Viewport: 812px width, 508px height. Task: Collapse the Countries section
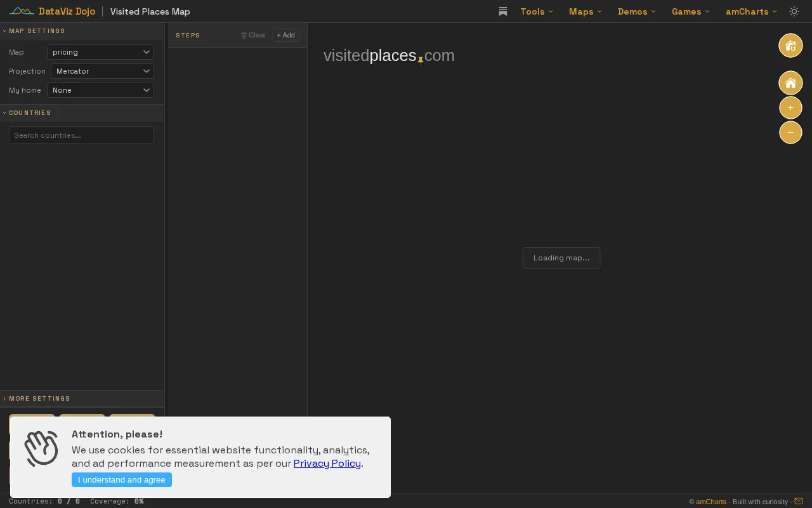pos(82,112)
